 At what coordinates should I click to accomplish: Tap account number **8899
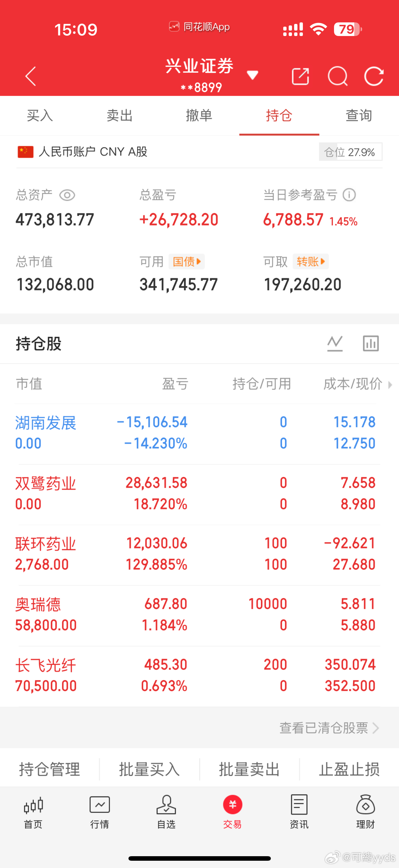[201, 87]
